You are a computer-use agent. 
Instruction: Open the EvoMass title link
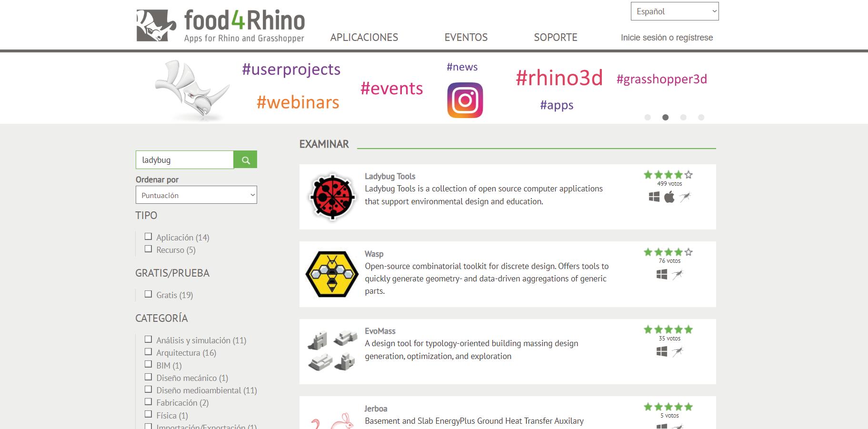coord(380,331)
